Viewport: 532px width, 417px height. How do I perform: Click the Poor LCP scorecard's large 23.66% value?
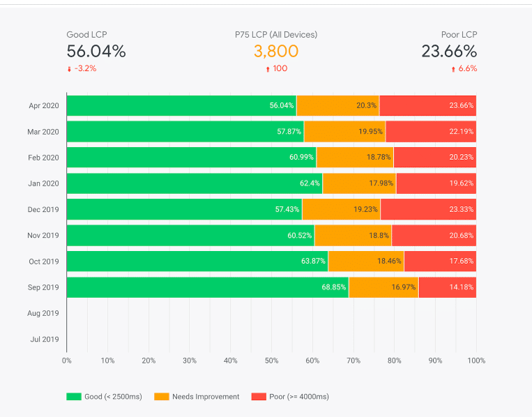pyautogui.click(x=449, y=51)
